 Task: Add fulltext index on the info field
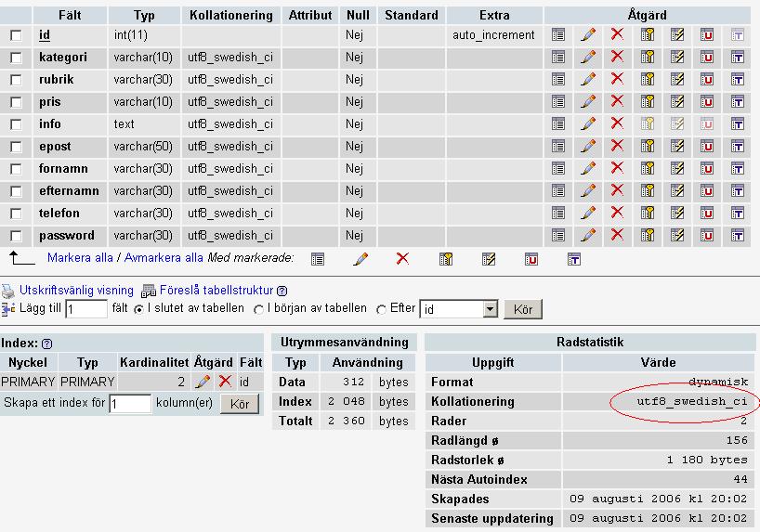(x=737, y=124)
